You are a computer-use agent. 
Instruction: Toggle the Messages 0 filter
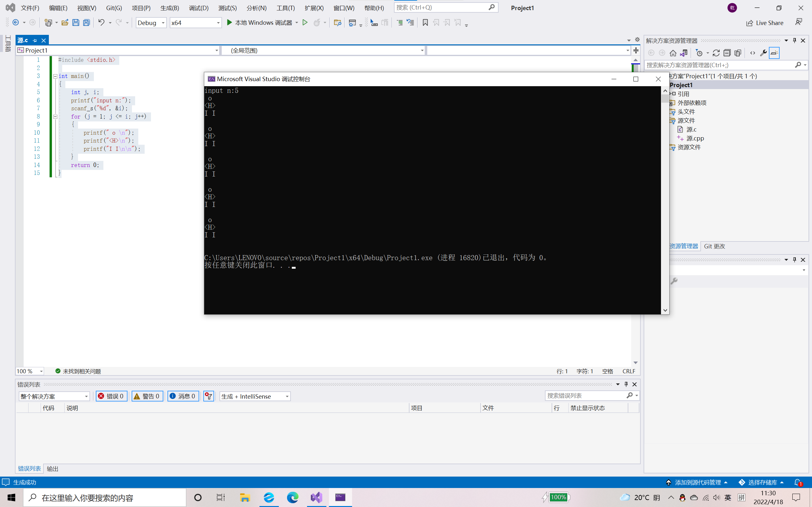point(183,396)
